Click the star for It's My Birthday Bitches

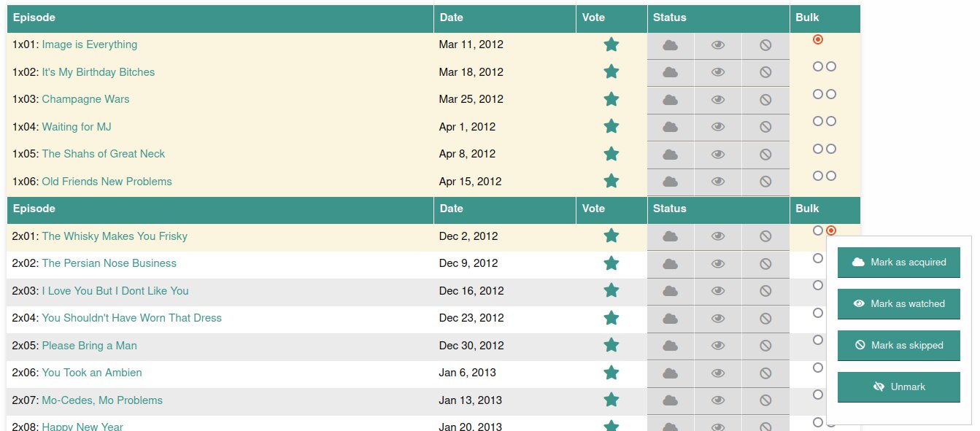pos(611,71)
